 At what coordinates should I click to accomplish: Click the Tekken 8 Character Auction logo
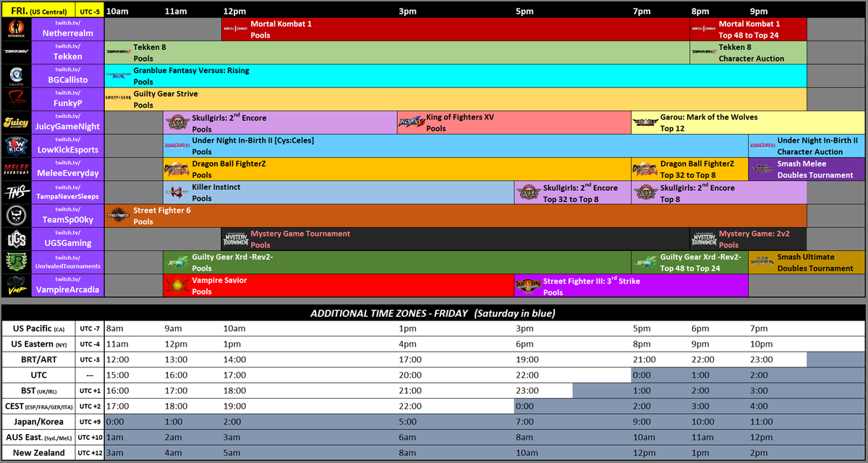[704, 52]
